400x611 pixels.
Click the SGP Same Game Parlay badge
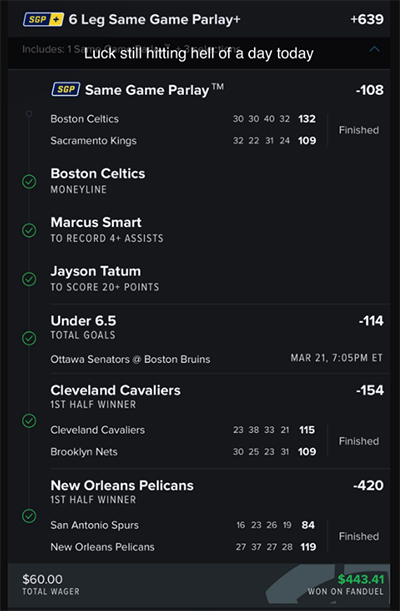[66, 90]
